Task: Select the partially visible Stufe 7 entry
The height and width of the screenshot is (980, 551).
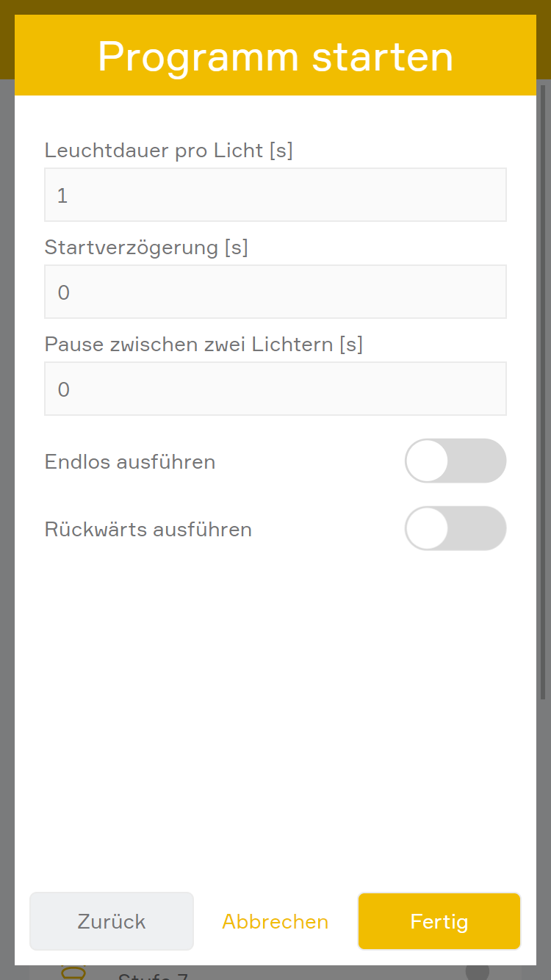Action: tap(153, 976)
